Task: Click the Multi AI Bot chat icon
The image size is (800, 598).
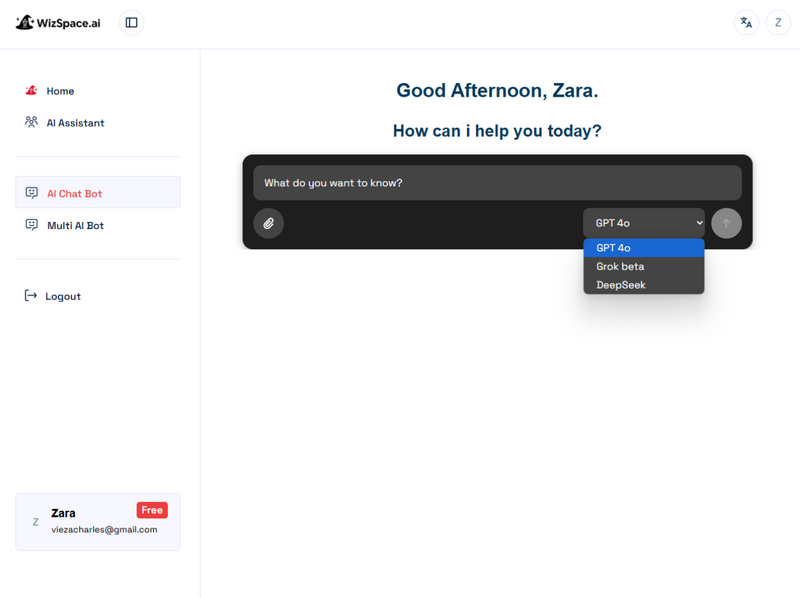Action: coord(31,225)
